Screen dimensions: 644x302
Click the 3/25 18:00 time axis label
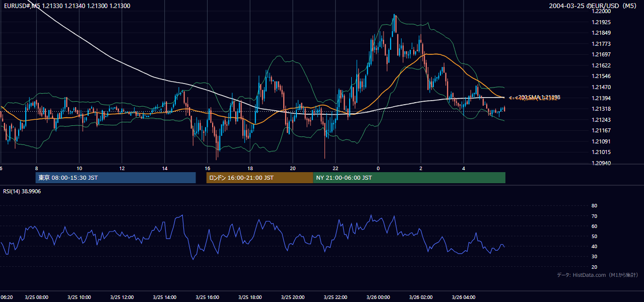tap(250, 297)
